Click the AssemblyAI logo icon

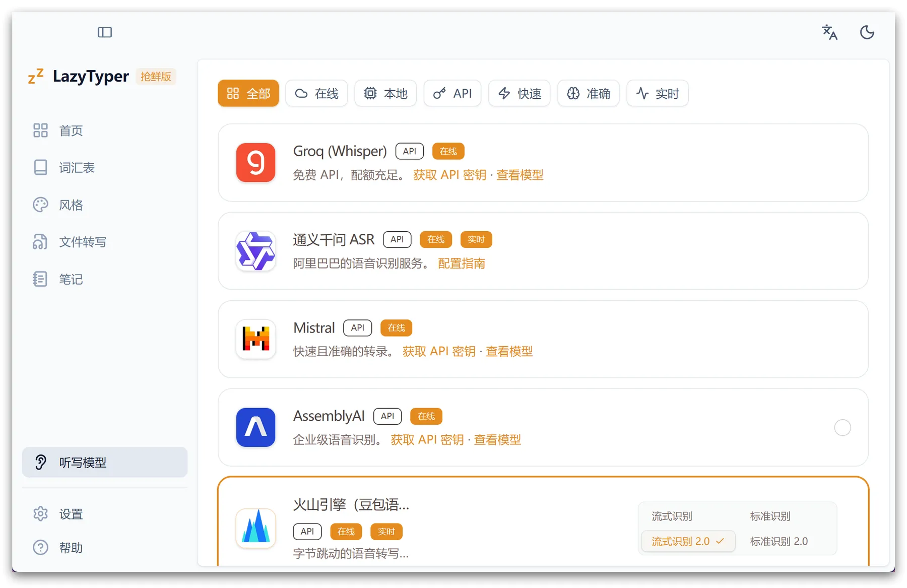[255, 427]
